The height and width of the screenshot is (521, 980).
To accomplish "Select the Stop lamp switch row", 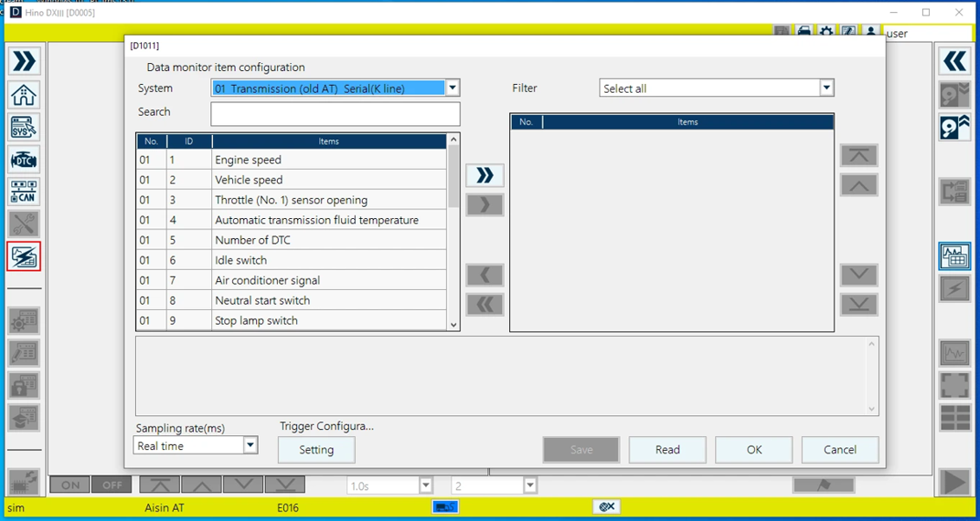I will tap(291, 320).
